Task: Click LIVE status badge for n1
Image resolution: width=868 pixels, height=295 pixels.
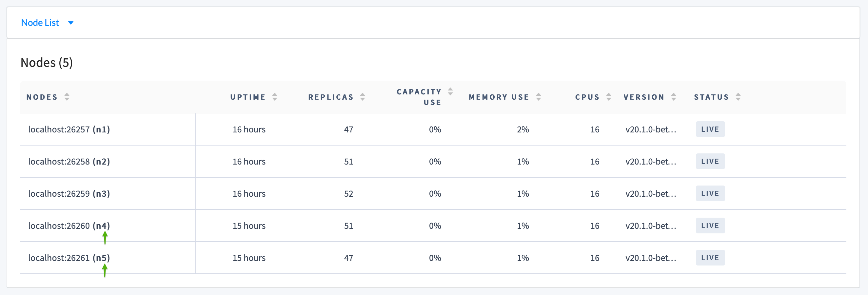Action: pyautogui.click(x=710, y=129)
